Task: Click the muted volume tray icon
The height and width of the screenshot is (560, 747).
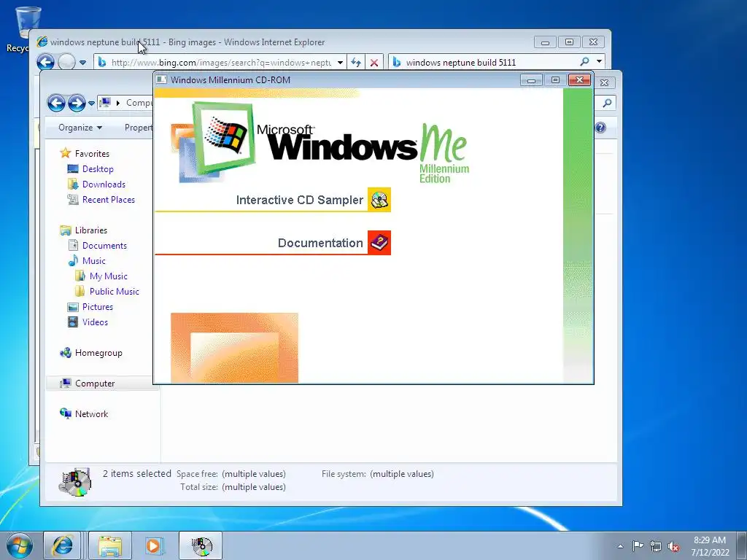Action: click(673, 546)
